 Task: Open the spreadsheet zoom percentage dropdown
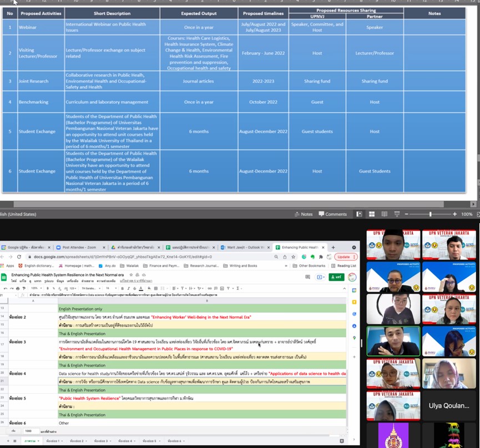[35, 288]
